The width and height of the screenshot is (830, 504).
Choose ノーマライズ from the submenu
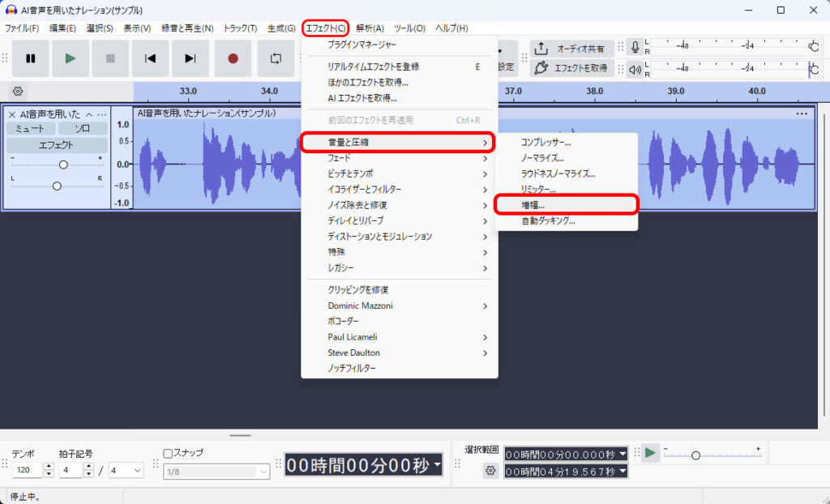click(567, 158)
